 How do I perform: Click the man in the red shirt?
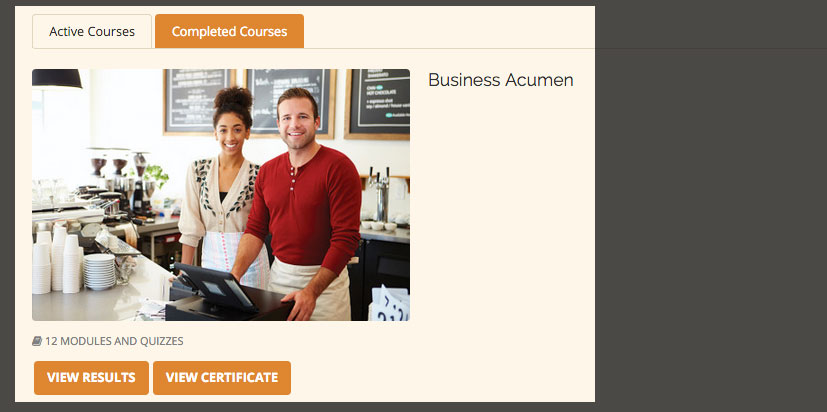303,206
